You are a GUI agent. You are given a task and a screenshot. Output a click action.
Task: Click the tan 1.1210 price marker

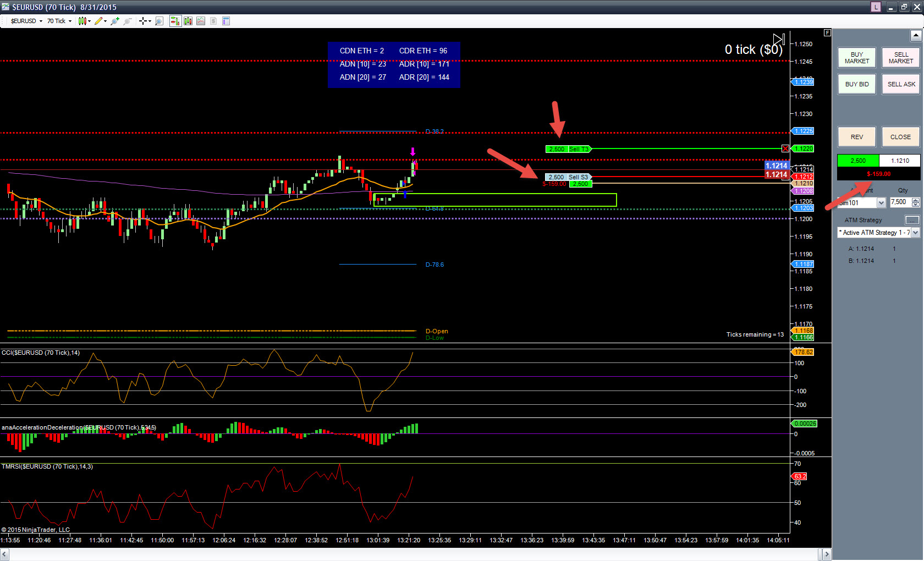pyautogui.click(x=802, y=184)
